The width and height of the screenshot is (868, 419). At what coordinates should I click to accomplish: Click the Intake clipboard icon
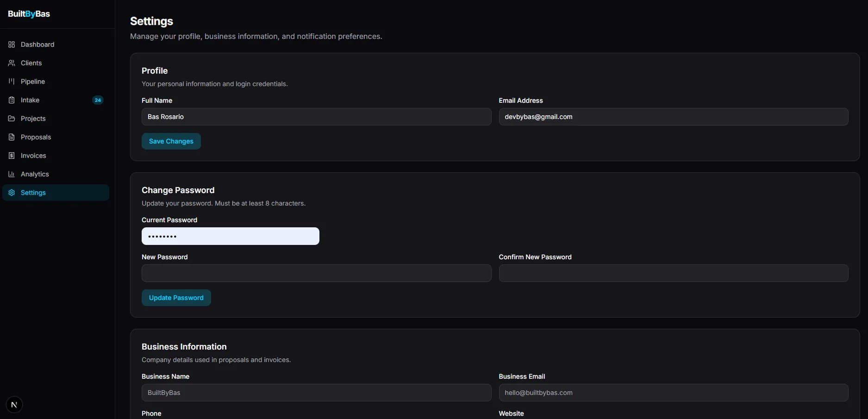[x=12, y=100]
